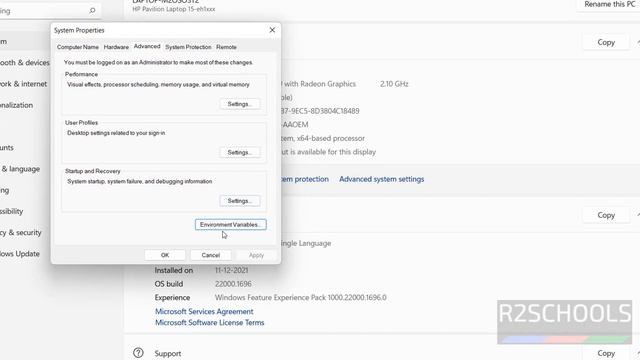Open Accessibility in sidebar

[12, 211]
